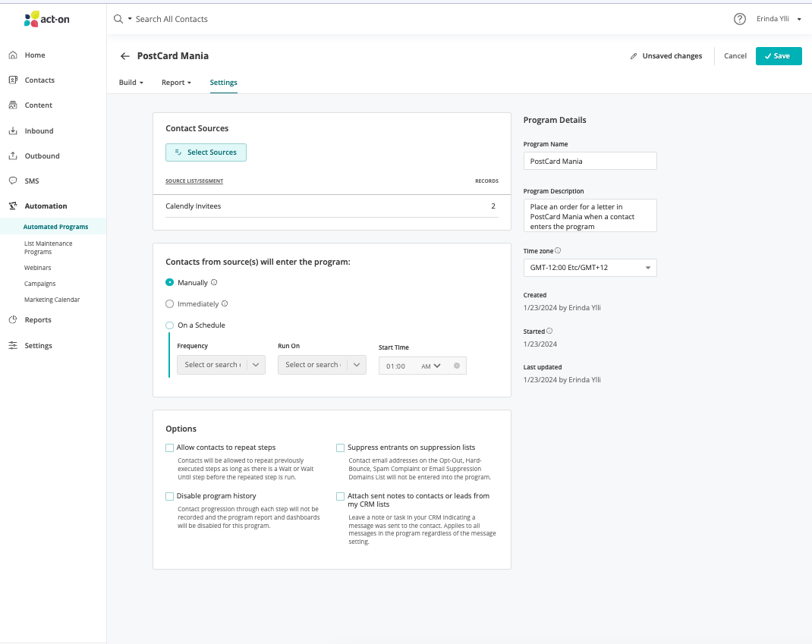
Task: Click the Records column header
Action: point(486,181)
